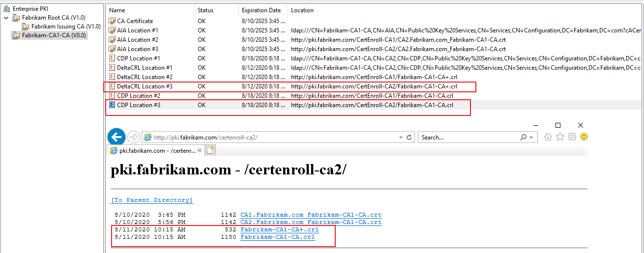Click the CA Certificate name text

[135, 21]
